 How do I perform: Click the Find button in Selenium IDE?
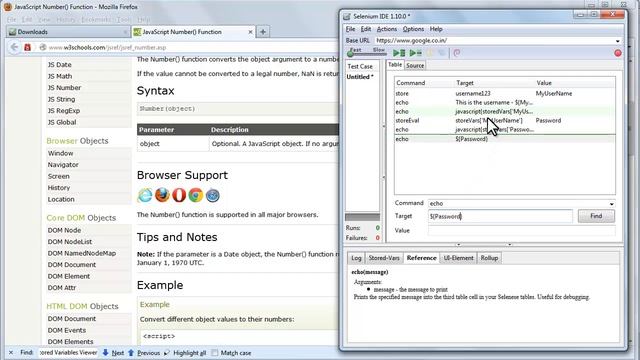(x=596, y=216)
